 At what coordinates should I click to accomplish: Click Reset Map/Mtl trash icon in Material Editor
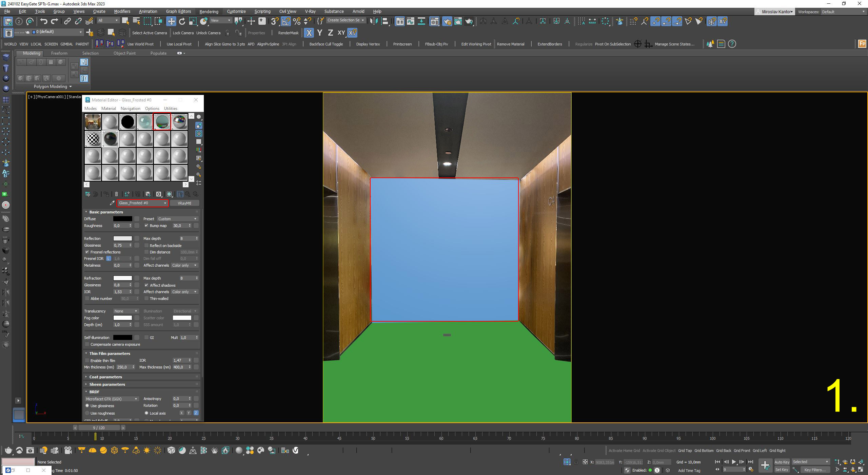point(116,194)
